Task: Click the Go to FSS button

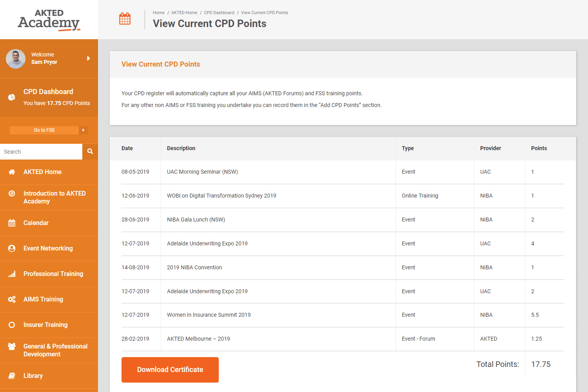Action: coord(44,130)
